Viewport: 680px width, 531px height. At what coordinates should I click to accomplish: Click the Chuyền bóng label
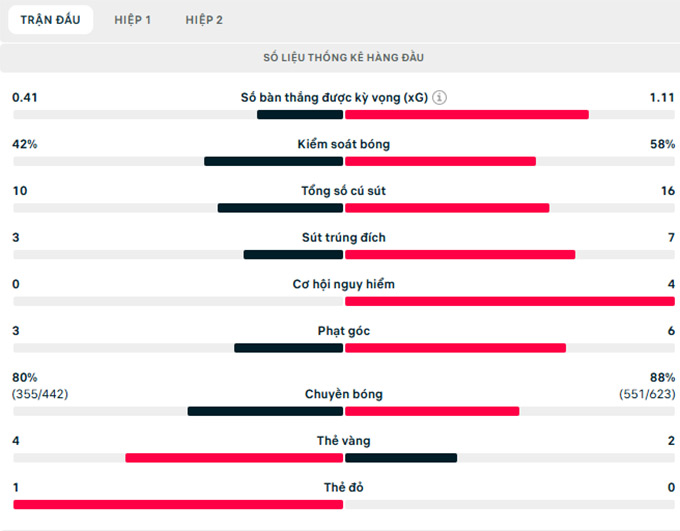[x=344, y=394]
